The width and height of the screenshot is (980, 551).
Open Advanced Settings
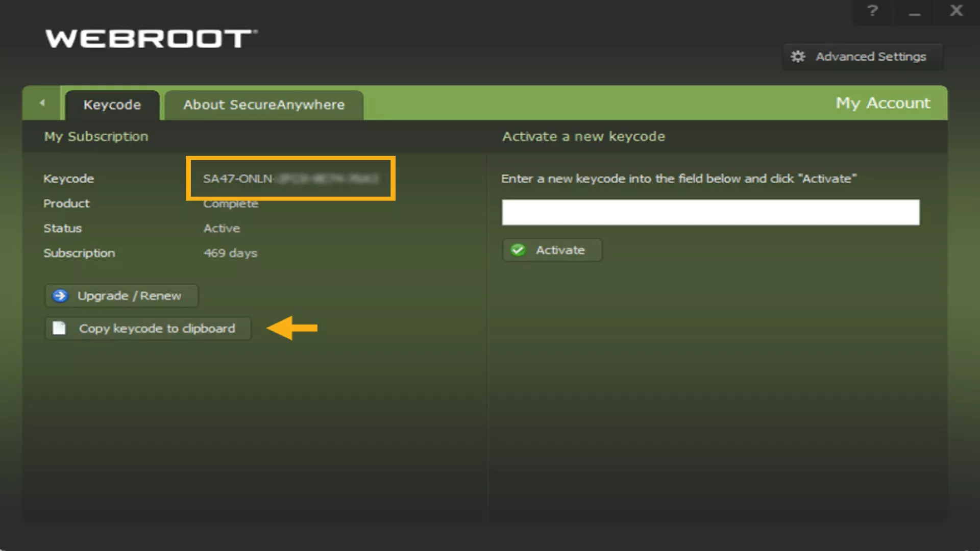(863, 57)
